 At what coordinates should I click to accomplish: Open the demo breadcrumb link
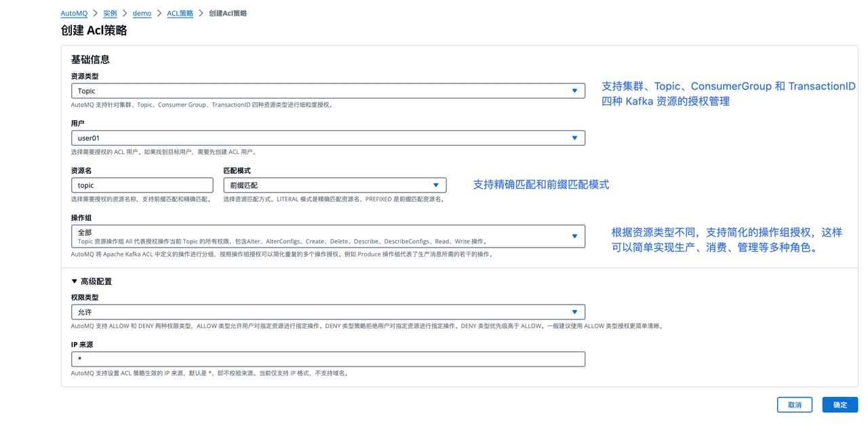[142, 14]
